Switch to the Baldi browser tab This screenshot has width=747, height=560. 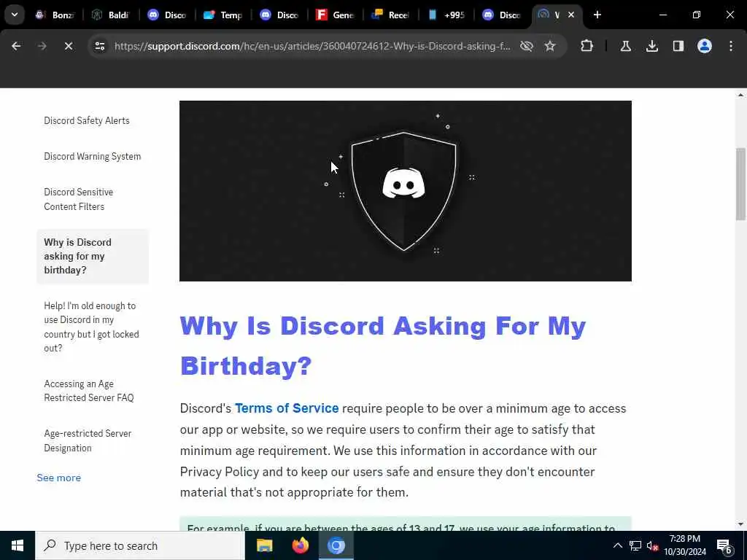(112, 15)
